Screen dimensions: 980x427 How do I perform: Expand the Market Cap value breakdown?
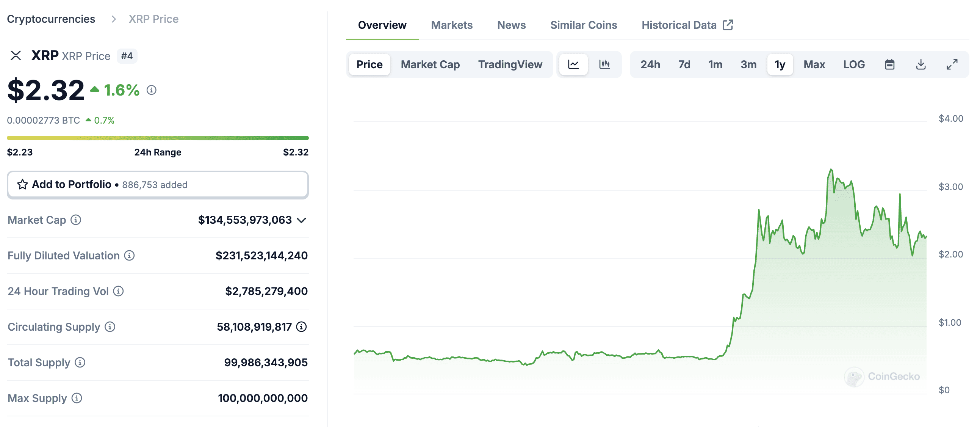click(301, 220)
